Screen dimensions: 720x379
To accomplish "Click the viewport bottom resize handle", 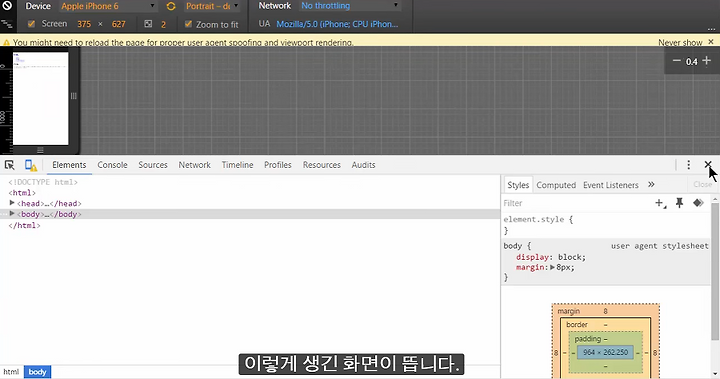I will click(40, 150).
